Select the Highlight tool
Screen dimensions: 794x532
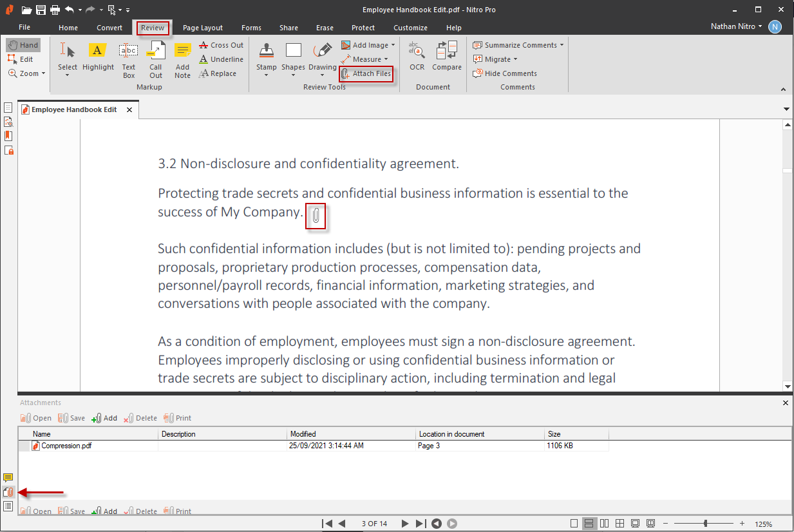[x=97, y=57]
